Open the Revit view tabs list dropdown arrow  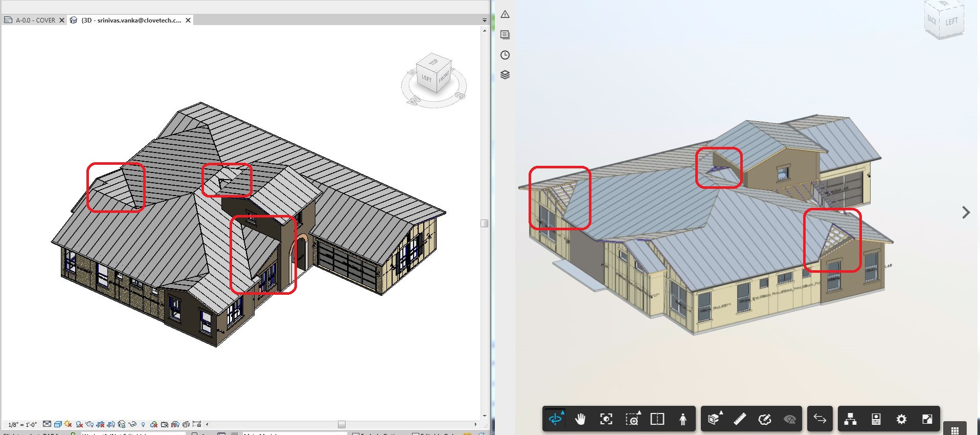click(x=484, y=20)
